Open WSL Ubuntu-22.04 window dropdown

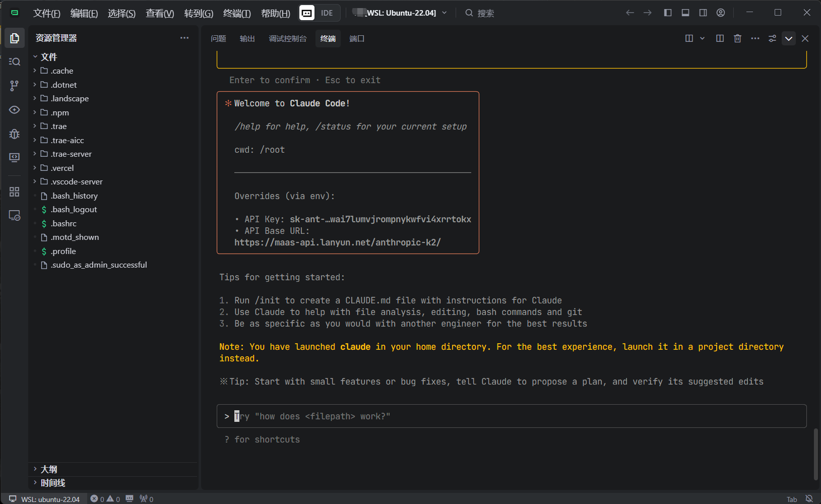tap(400, 13)
